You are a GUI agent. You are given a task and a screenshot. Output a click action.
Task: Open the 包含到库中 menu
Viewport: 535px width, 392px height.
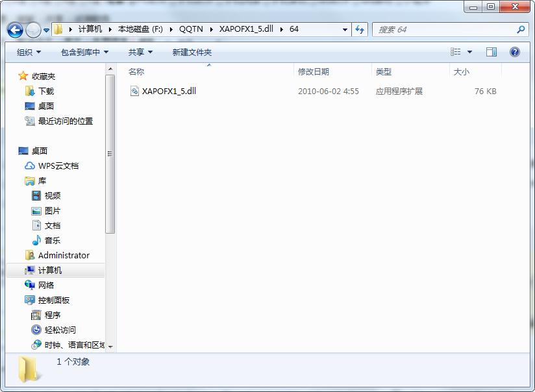pos(84,52)
